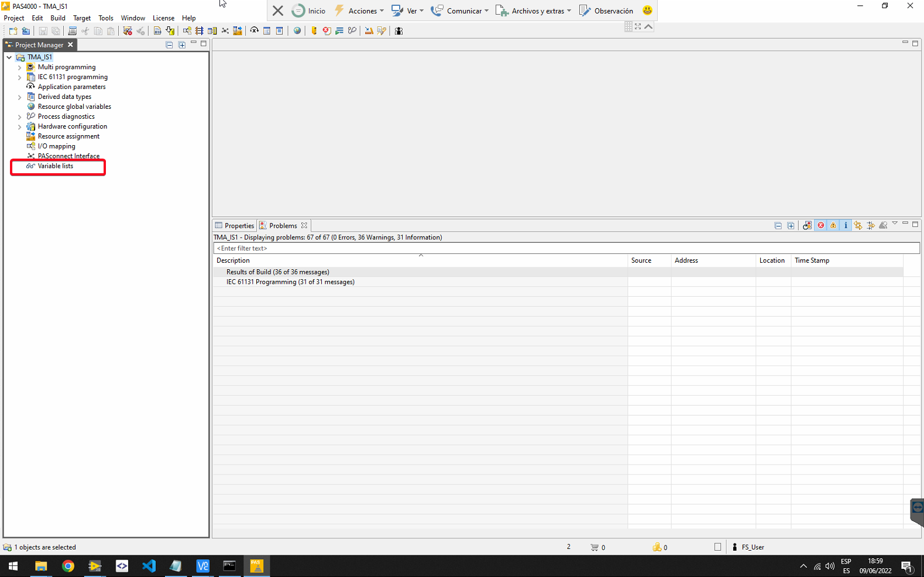Viewport: 924px width, 577px height.
Task: Click the glasses Variable lists toolbar icon
Action: click(352, 31)
